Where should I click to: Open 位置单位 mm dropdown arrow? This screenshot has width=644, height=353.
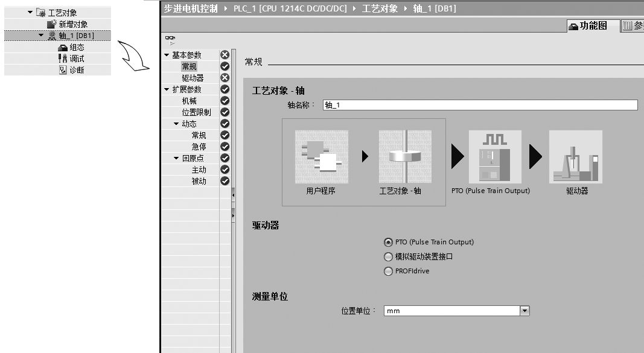(x=524, y=311)
